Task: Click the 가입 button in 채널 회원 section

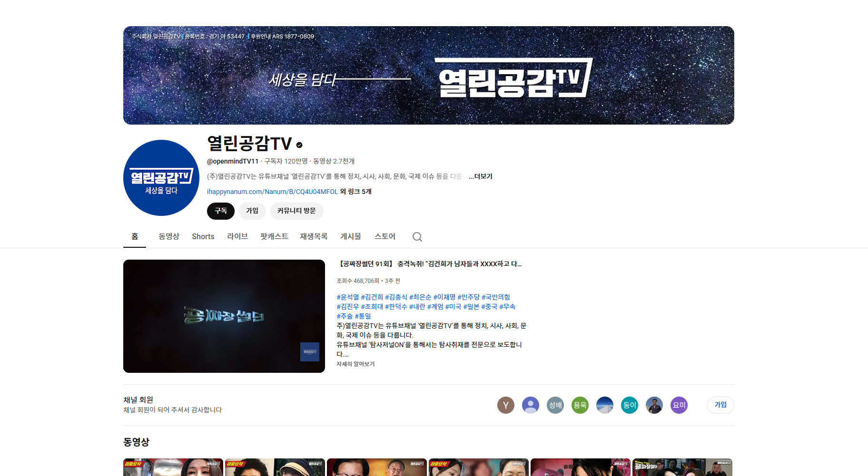Action: point(720,405)
